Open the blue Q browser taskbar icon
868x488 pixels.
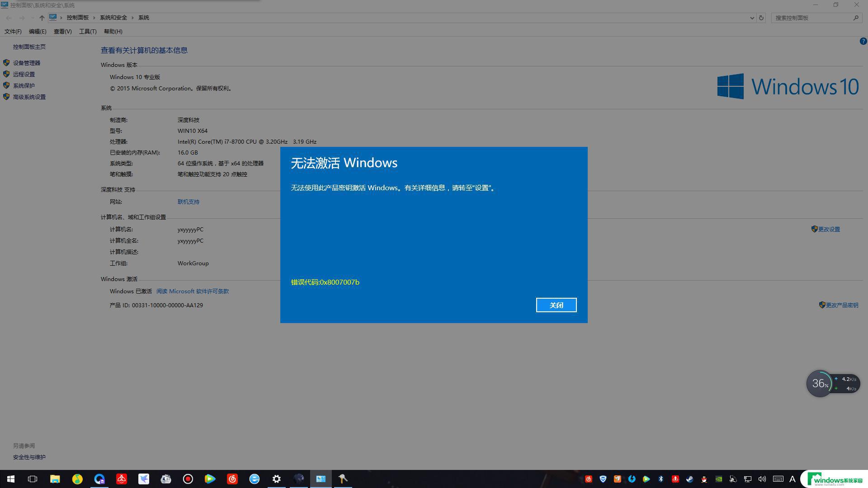[99, 479]
